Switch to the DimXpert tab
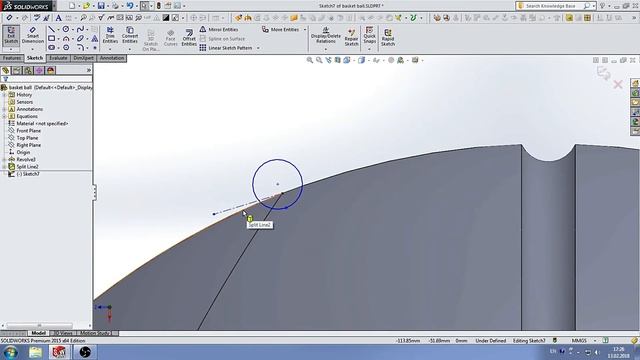 coord(83,58)
